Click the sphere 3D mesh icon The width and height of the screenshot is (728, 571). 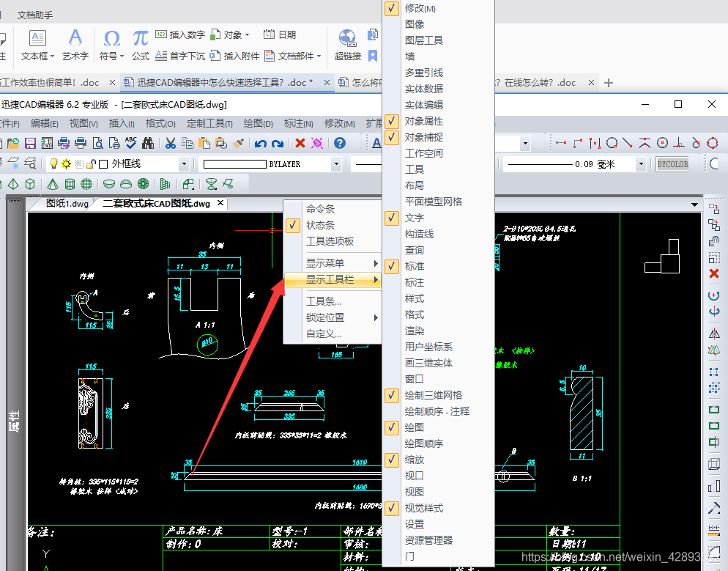[x=86, y=184]
